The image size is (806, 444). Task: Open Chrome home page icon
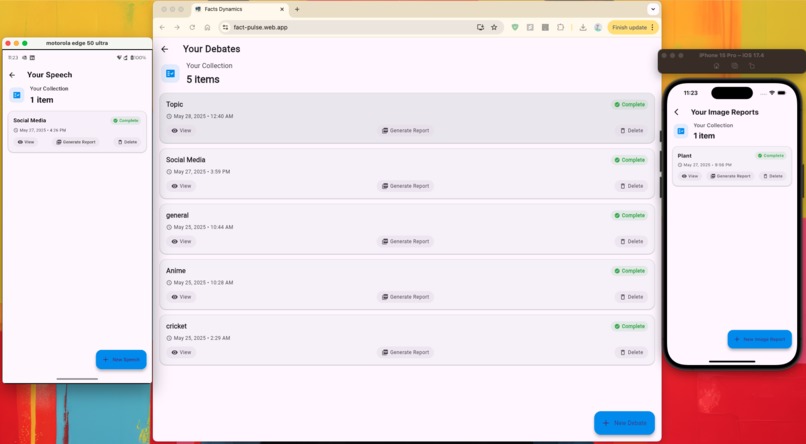pyautogui.click(x=207, y=27)
